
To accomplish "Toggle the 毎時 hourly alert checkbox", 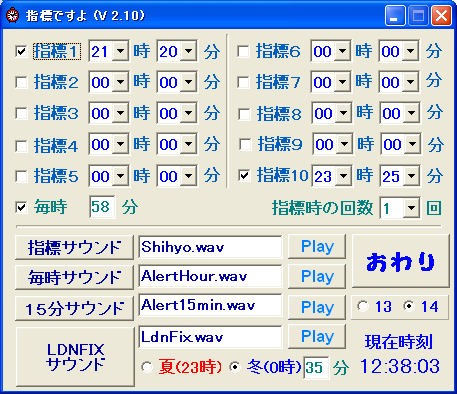I will coord(21,208).
